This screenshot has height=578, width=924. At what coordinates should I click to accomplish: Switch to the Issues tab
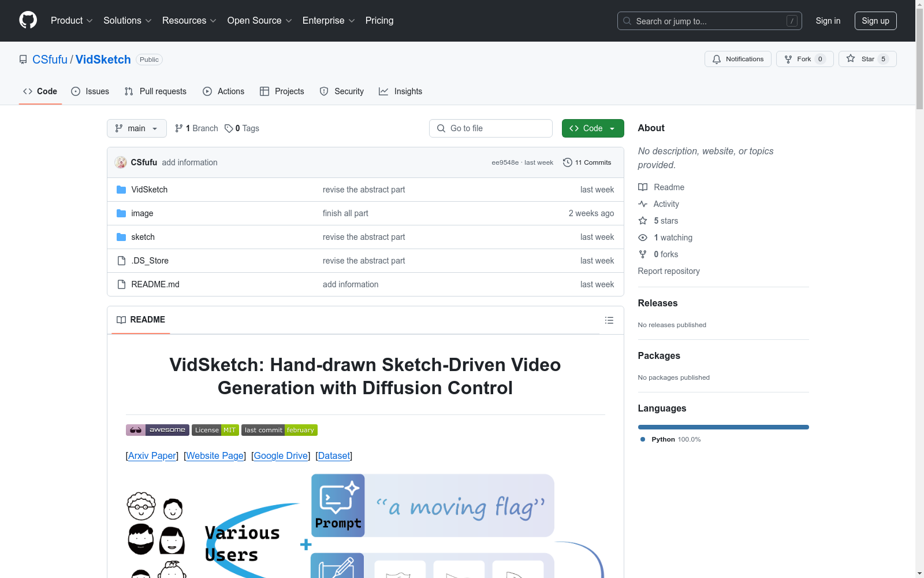pos(90,91)
